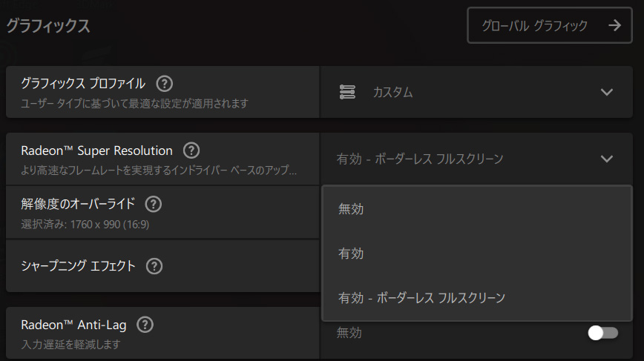Click the Radeon Anti-Lag help icon
Viewport: 644px width, 361px height.
pyautogui.click(x=145, y=325)
